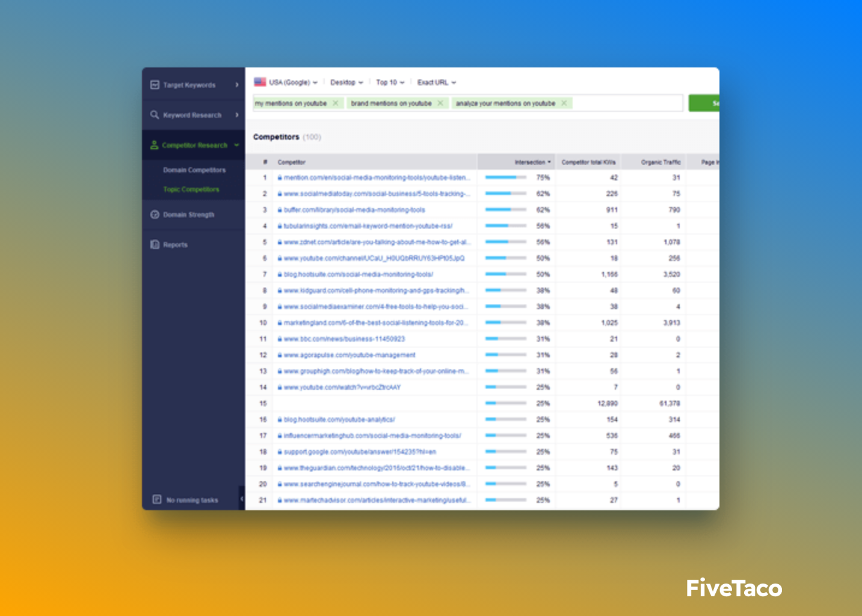Image resolution: width=862 pixels, height=616 pixels.
Task: Click the lock icon beside mention.com competitor
Action: (279, 177)
